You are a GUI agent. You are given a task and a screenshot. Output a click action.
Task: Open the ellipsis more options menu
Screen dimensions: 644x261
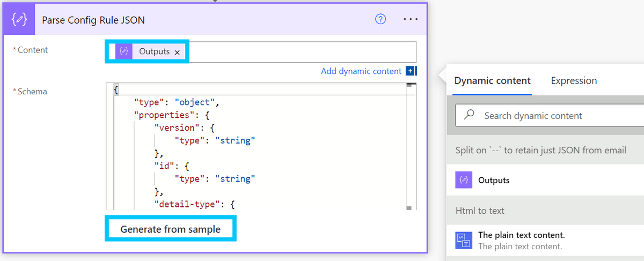pyautogui.click(x=410, y=19)
